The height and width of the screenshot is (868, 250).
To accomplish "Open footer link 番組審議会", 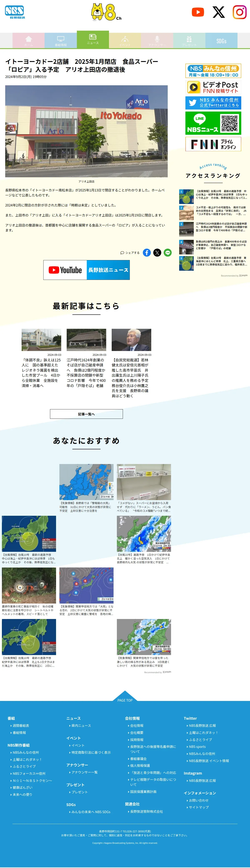I will [138, 759].
